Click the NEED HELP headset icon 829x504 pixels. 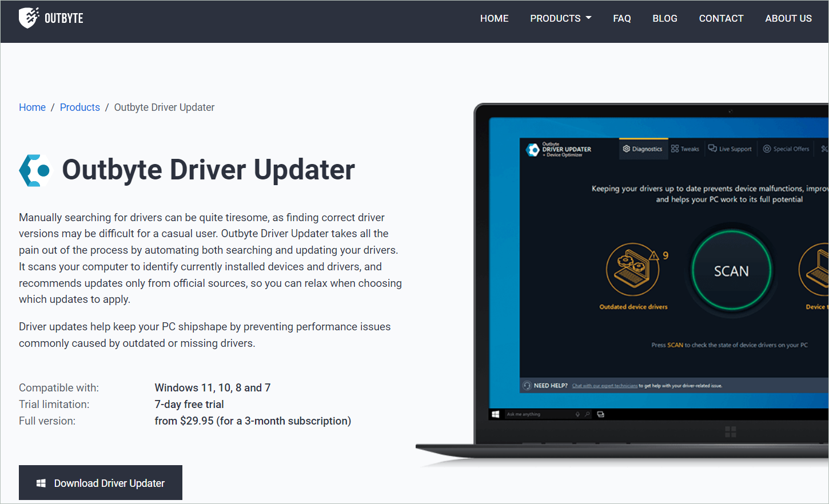tap(527, 386)
